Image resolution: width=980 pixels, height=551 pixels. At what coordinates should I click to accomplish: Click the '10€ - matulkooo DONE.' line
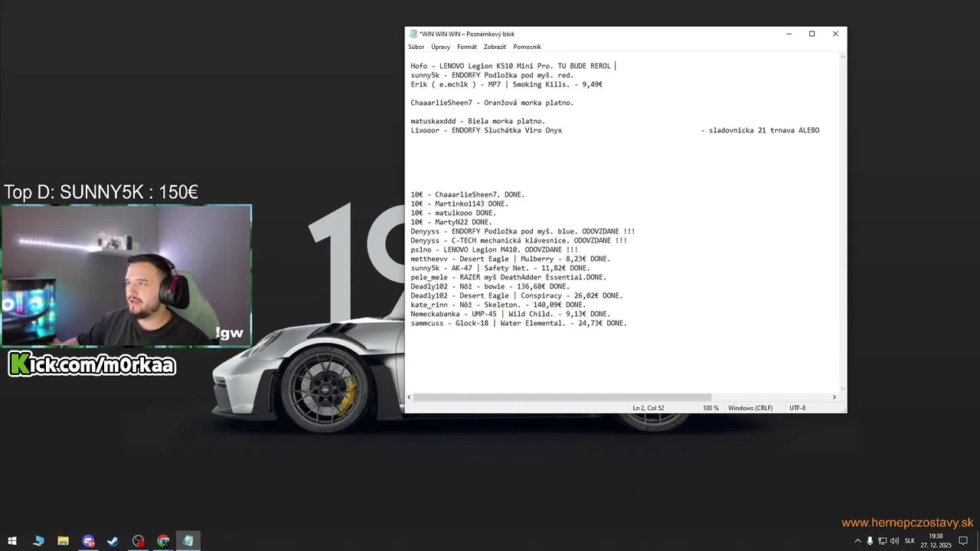click(453, 213)
